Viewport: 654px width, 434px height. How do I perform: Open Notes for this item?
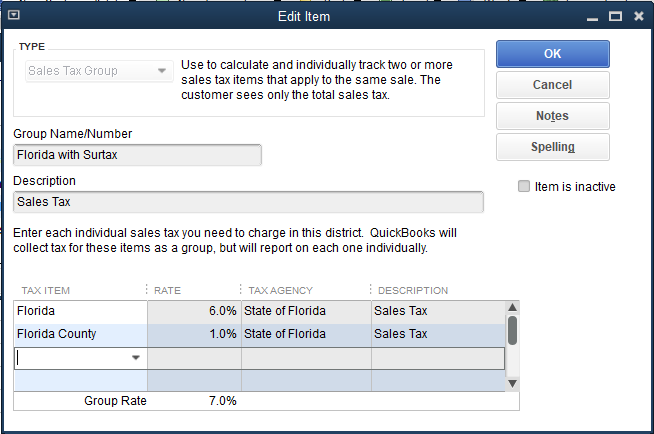coord(552,116)
